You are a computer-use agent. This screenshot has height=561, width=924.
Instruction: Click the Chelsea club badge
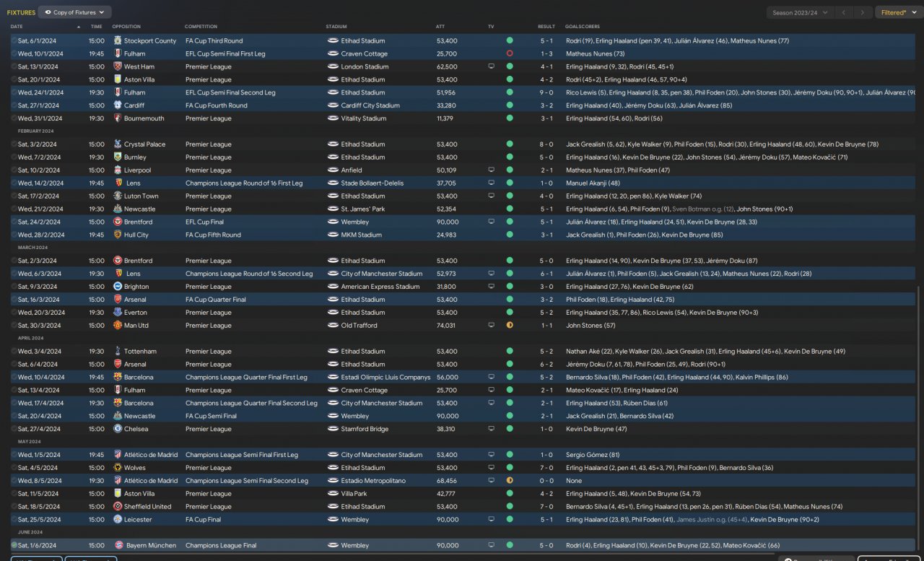tap(118, 429)
